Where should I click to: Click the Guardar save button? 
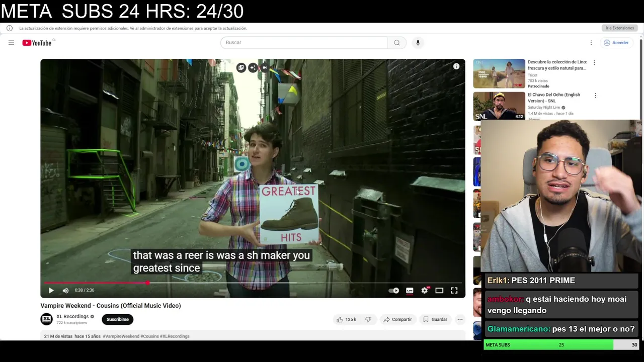coord(435,319)
